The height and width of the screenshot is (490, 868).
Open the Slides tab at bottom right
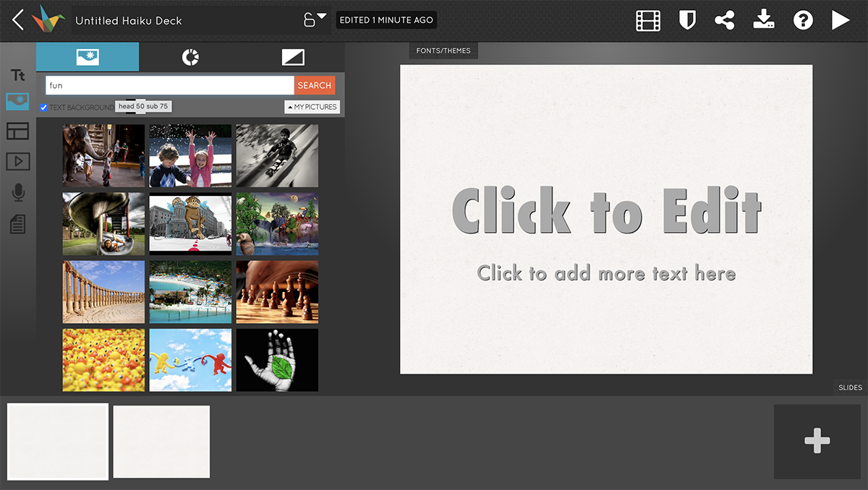[850, 387]
